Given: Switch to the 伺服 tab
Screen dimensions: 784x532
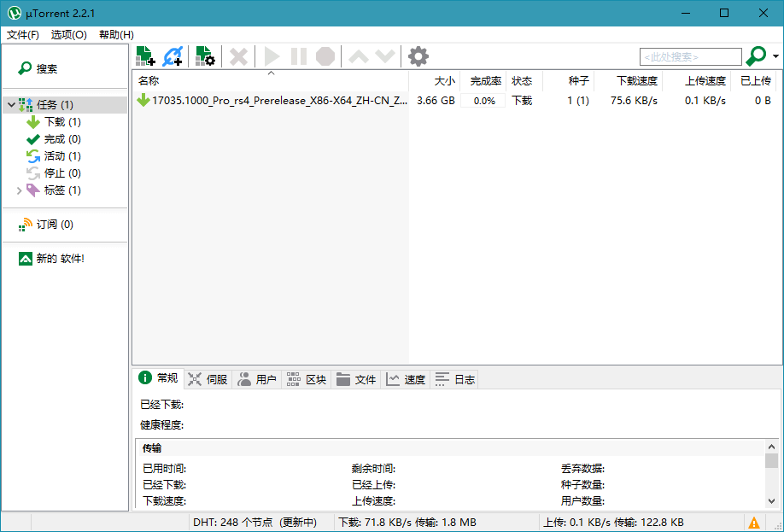Looking at the screenshot, I should coord(208,379).
